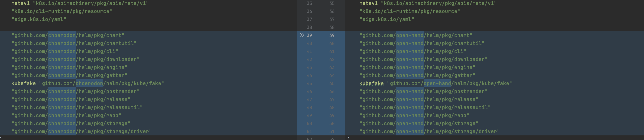Click open-hand in the helm/pkg/chart import
Screen dimensions: 644x140
[410, 35]
